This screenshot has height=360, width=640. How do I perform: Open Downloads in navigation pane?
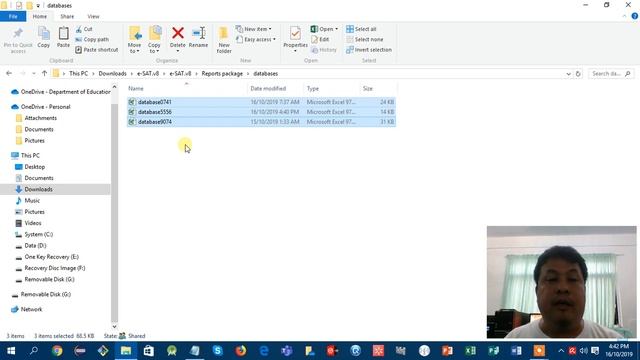click(x=34, y=189)
